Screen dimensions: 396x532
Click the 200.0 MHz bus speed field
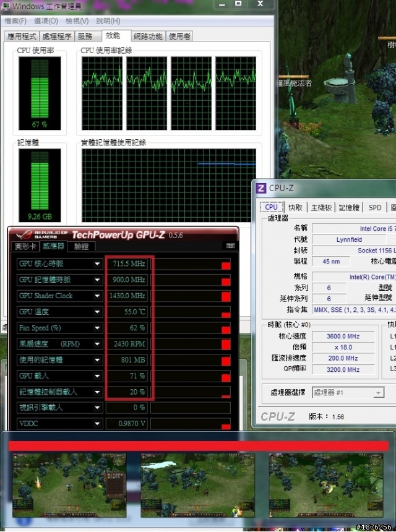click(343, 358)
